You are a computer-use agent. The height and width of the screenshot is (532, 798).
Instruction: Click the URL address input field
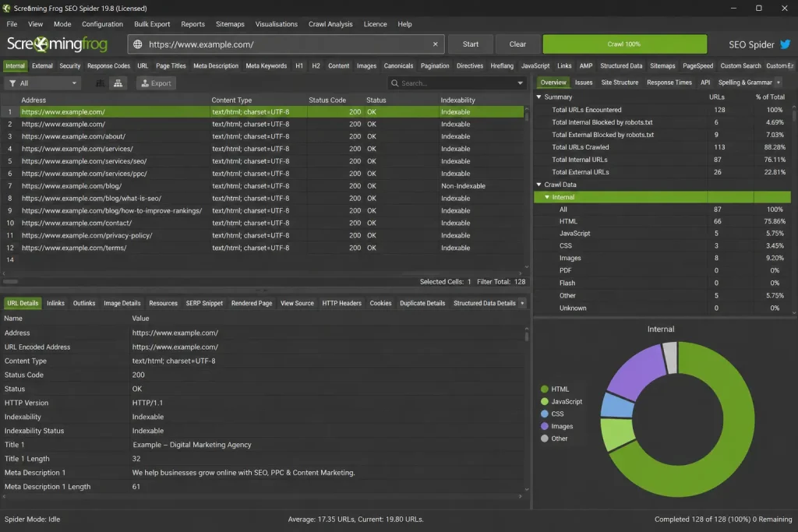pyautogui.click(x=286, y=44)
